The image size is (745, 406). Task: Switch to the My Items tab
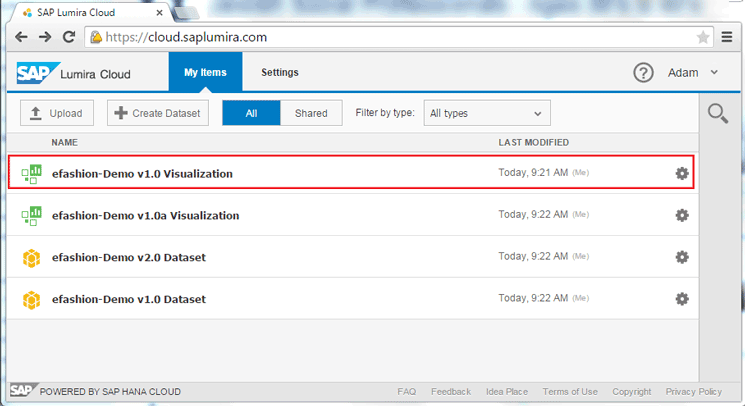tap(205, 72)
